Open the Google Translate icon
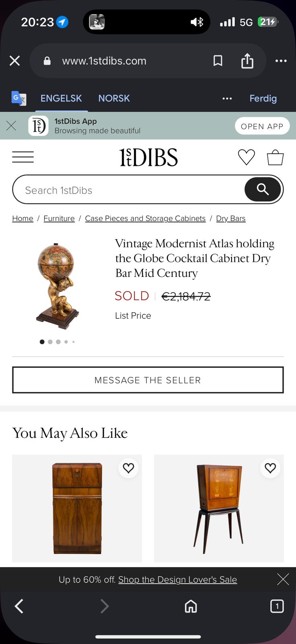 point(19,98)
